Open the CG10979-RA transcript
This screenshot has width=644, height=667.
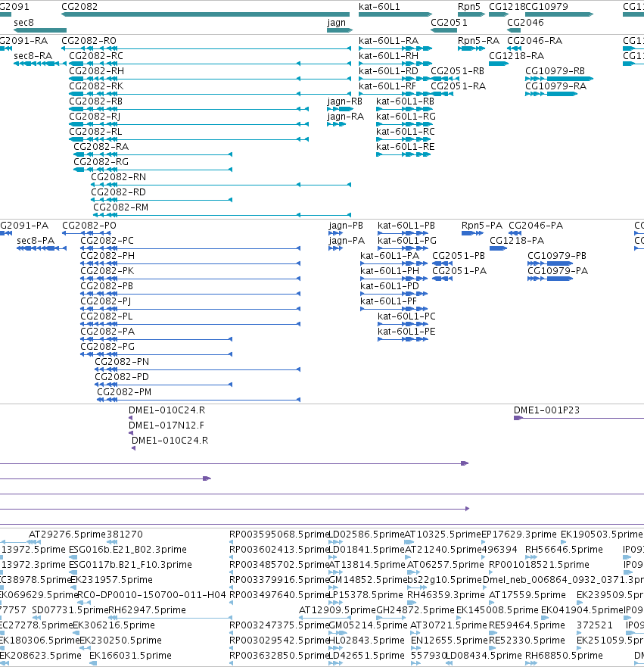tap(551, 94)
